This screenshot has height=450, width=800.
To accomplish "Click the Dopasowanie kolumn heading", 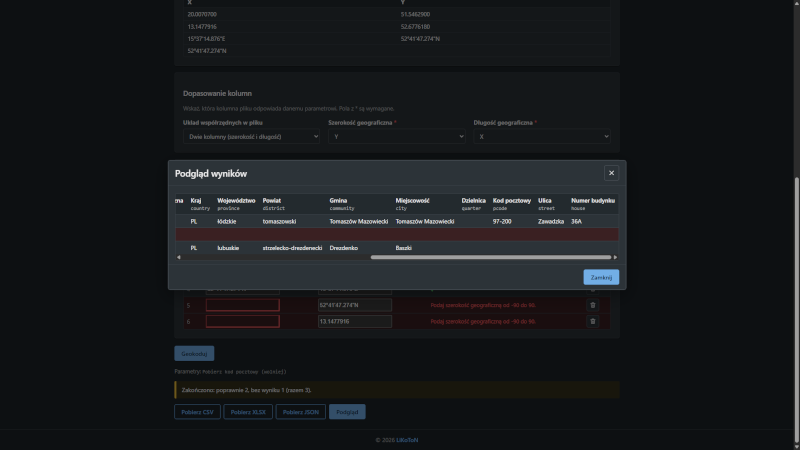I will (217, 93).
